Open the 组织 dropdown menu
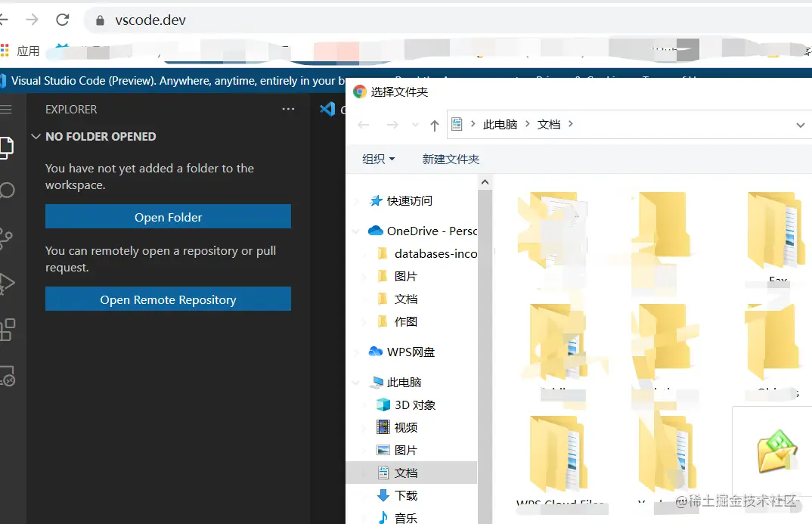Viewport: 812px width, 524px height. tap(379, 159)
